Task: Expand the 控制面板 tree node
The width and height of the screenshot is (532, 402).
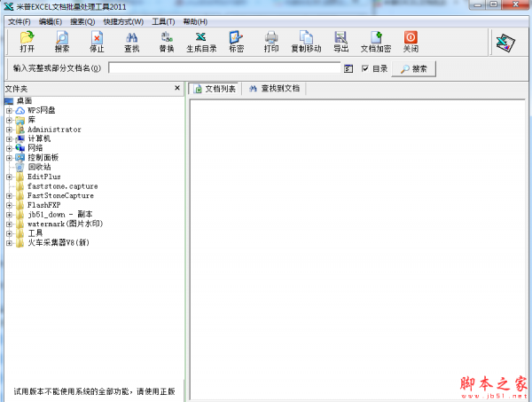Action: (9, 158)
